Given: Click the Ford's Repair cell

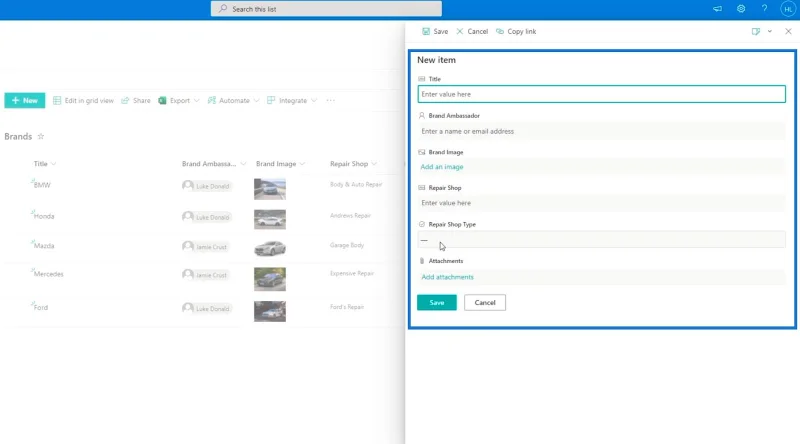Looking at the screenshot, I should (x=347, y=307).
